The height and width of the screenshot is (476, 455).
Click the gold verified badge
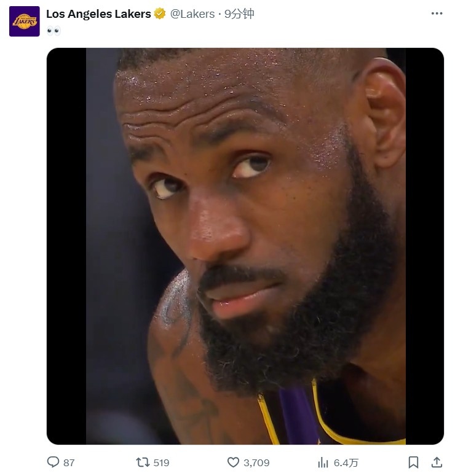tap(159, 14)
